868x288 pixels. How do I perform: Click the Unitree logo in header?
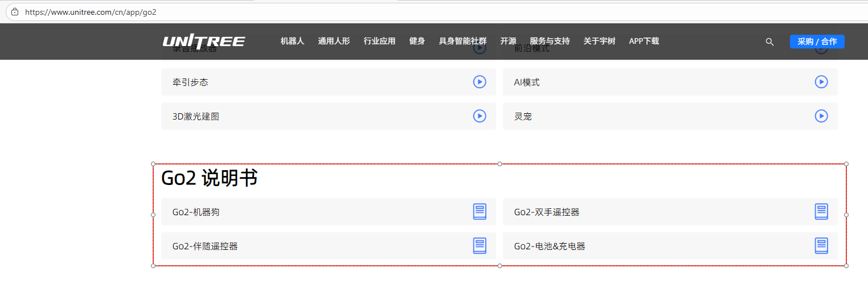203,41
